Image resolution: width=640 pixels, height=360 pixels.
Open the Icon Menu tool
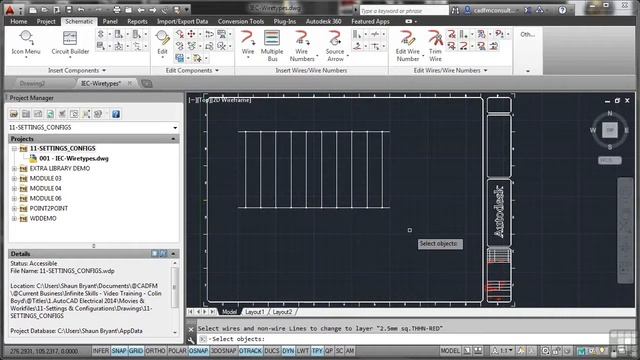pyautogui.click(x=26, y=43)
